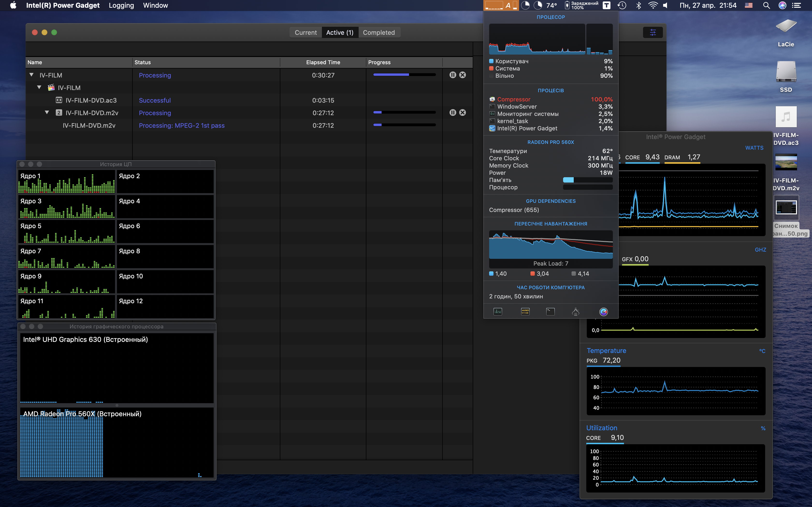The width and height of the screenshot is (812, 507).
Task: Switch to the Completed tab
Action: click(378, 33)
